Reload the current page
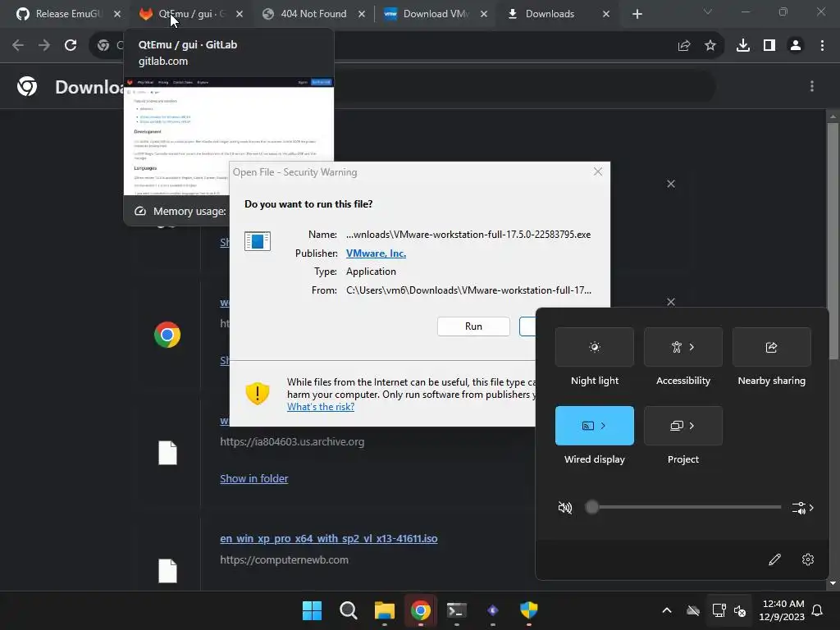This screenshot has height=630, width=840. [71, 46]
